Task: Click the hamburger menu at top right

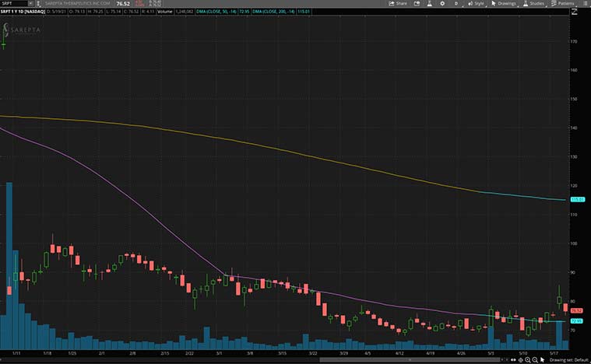Action: click(x=585, y=4)
